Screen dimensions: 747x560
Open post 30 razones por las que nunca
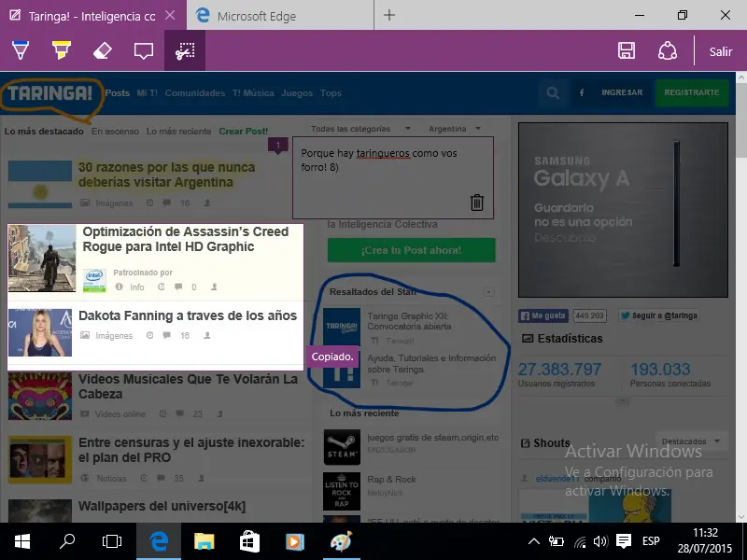point(167,175)
